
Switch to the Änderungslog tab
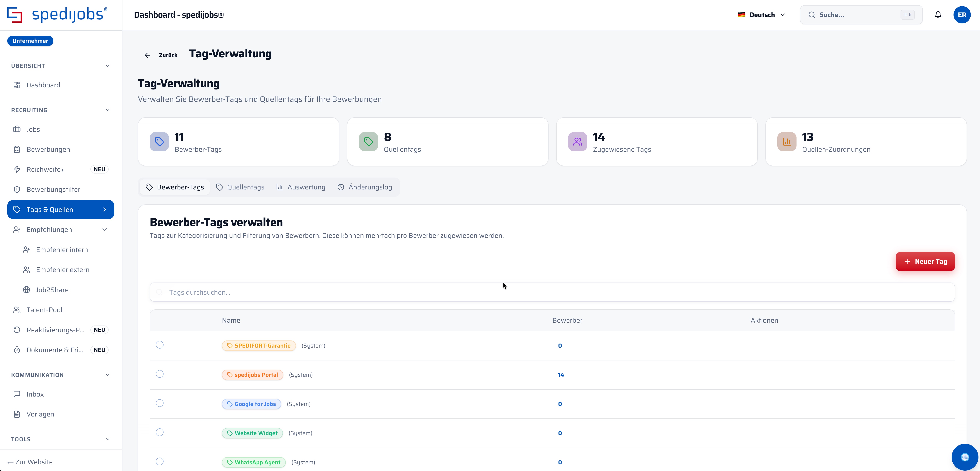pos(364,187)
